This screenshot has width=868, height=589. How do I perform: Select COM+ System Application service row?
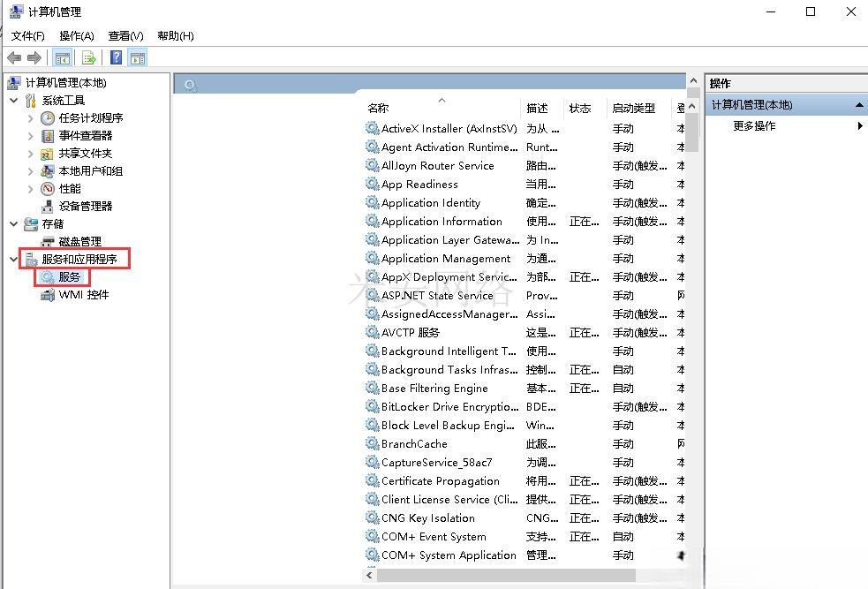[525, 555]
